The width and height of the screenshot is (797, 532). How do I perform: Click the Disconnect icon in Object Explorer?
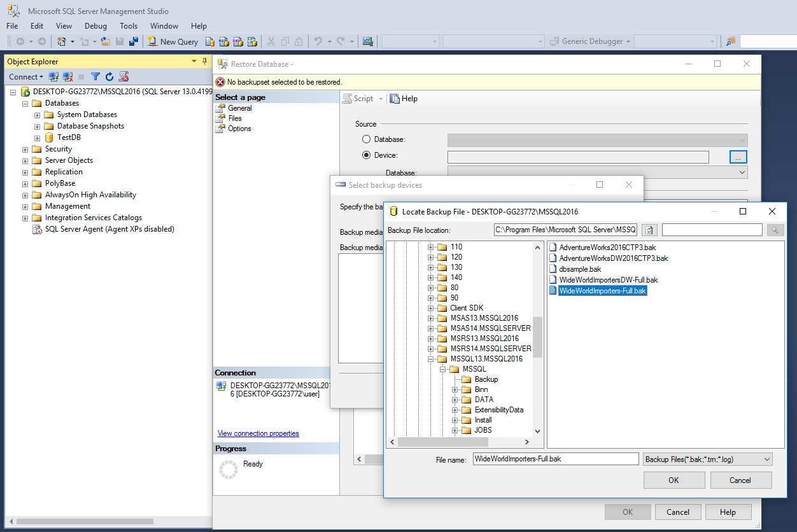click(67, 76)
